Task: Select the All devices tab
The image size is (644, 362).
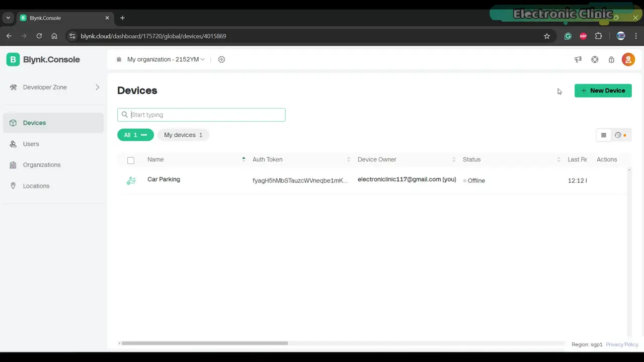Action: tap(135, 135)
